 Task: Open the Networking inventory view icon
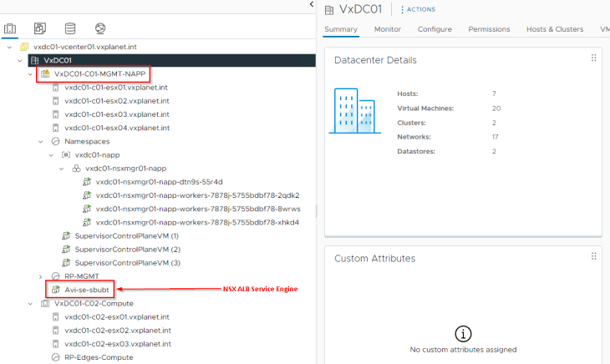click(100, 28)
